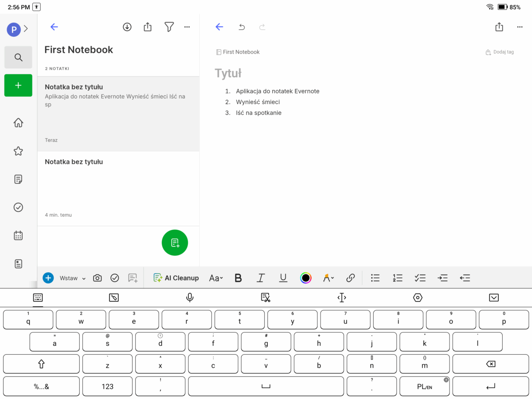
Task: Open the filter notes funnel icon
Action: click(x=169, y=27)
